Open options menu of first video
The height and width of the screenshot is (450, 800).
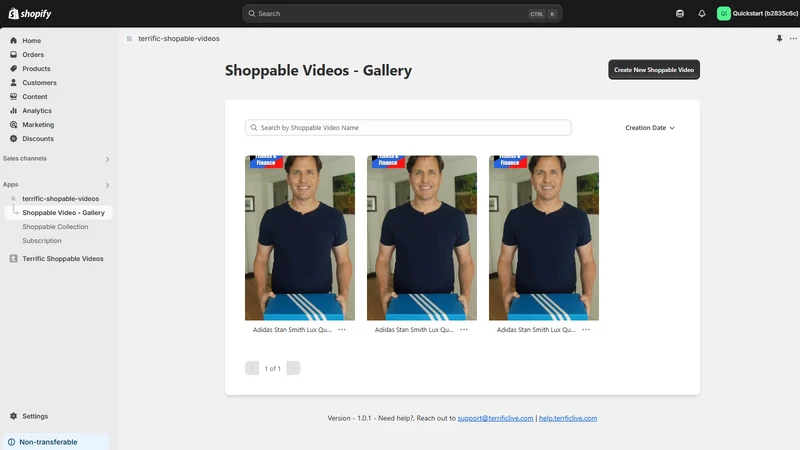click(342, 330)
